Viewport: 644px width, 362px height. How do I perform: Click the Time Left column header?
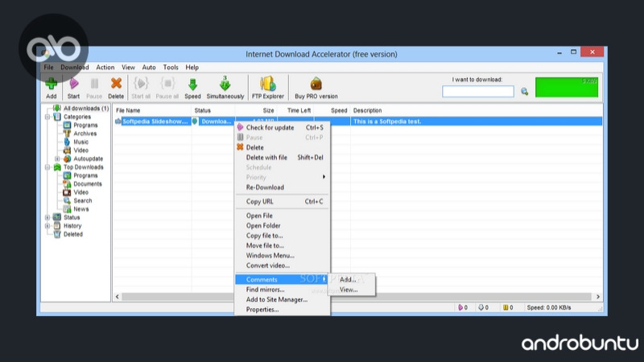[x=295, y=110]
